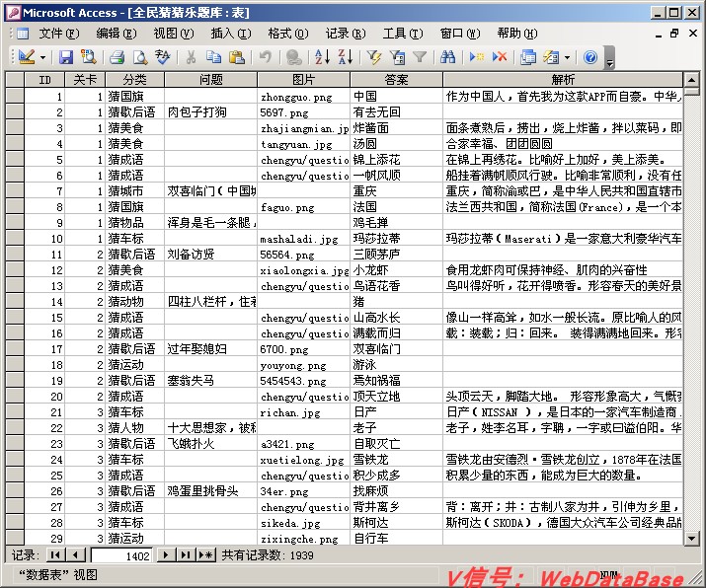This screenshot has width=706, height=588.
Task: Sort ascending with A-Z icon
Action: (x=322, y=57)
